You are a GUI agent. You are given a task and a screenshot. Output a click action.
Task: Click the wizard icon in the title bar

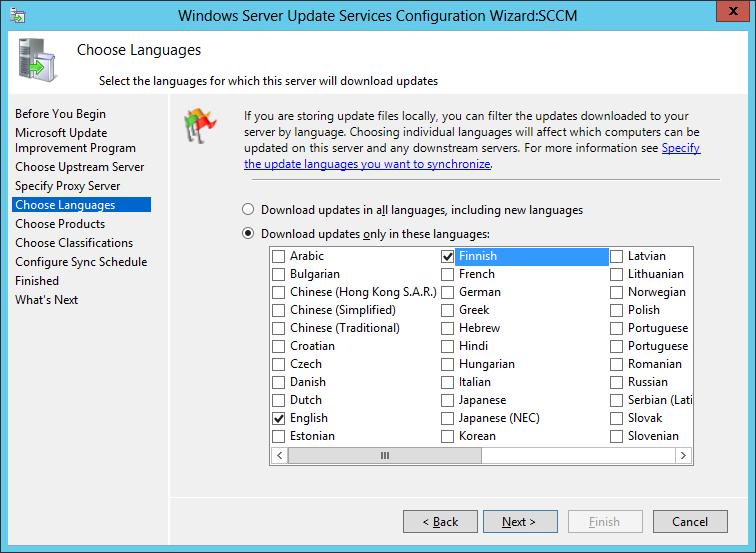click(x=17, y=15)
